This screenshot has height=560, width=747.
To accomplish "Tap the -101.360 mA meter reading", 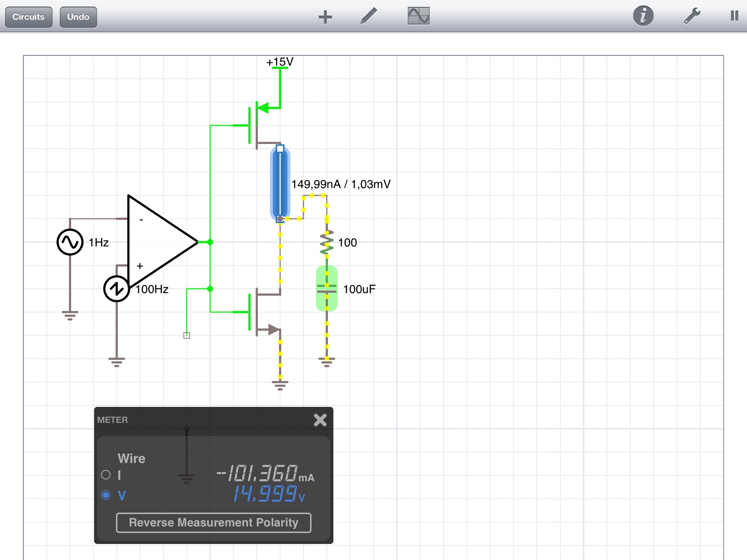I will pos(265,473).
